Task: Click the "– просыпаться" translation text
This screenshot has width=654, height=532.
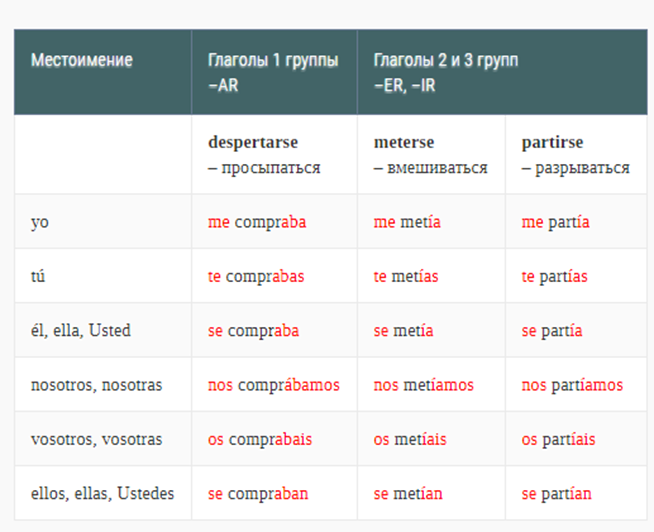Action: tap(264, 168)
